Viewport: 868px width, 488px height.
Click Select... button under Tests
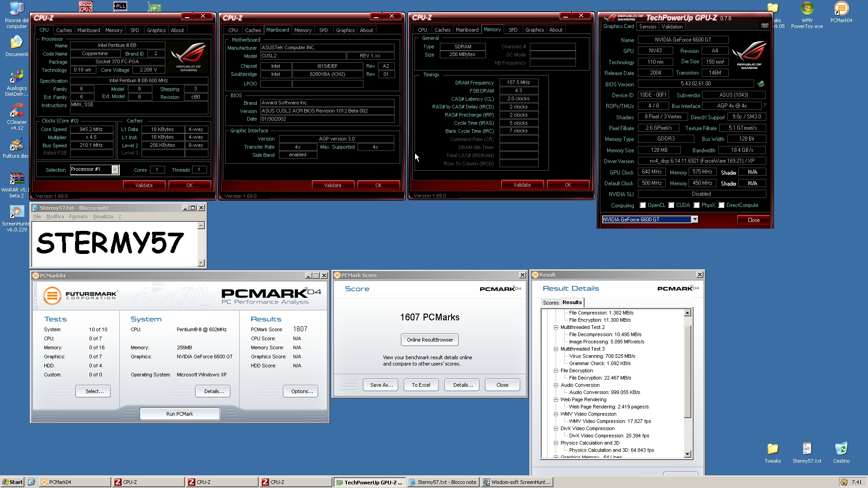click(x=93, y=391)
